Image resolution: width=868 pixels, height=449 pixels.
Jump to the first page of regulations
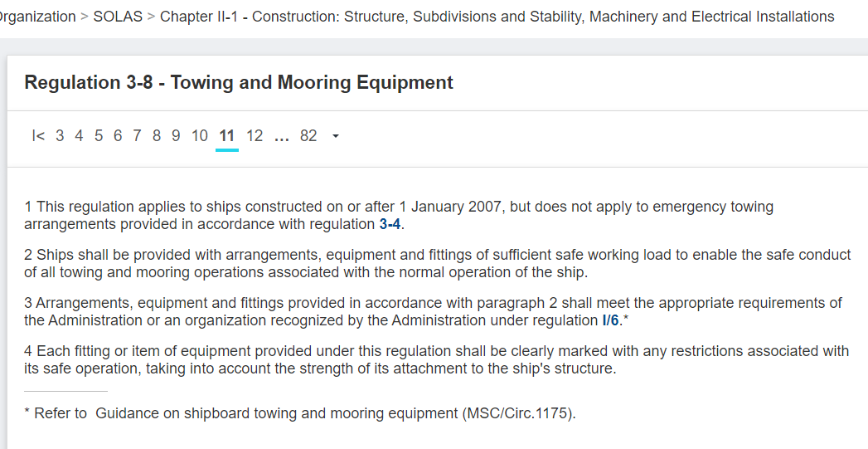[38, 136]
